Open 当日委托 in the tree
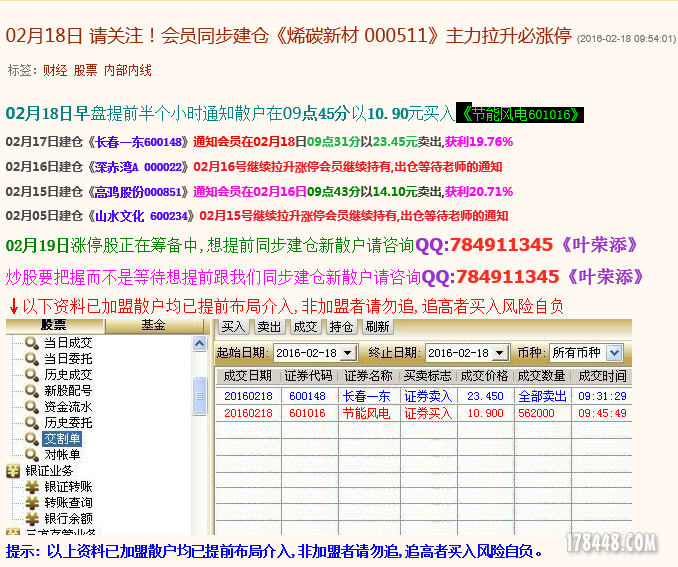The width and height of the screenshot is (678, 567). [68, 359]
